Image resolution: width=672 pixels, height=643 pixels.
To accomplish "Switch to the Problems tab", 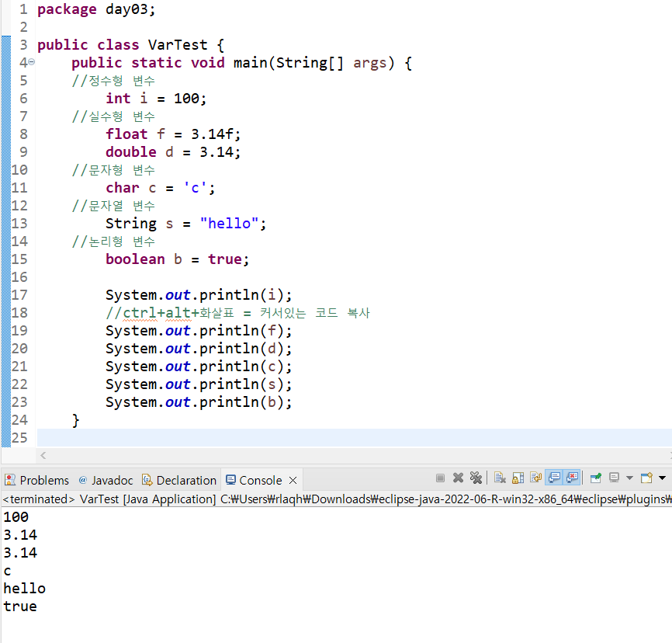I will tap(36, 480).
